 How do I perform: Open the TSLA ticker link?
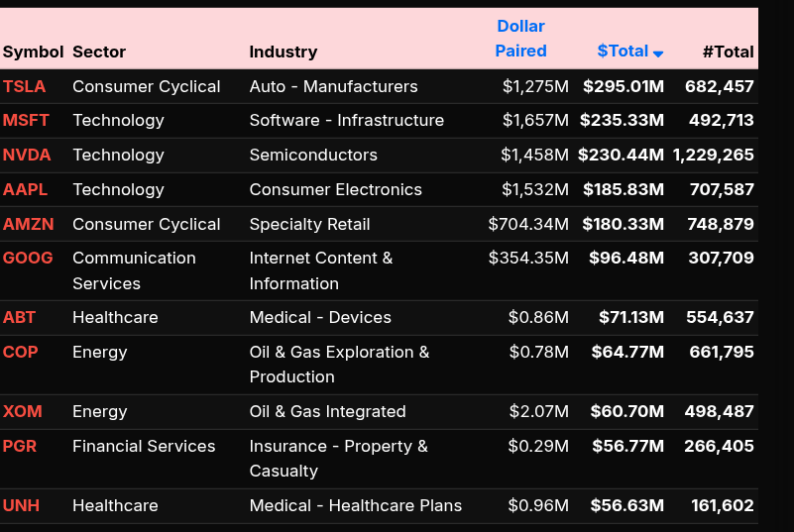24,86
